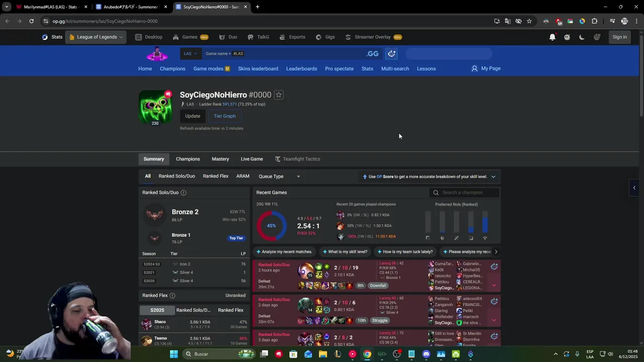
Task: Click the Windows Start button
Action: (174, 354)
